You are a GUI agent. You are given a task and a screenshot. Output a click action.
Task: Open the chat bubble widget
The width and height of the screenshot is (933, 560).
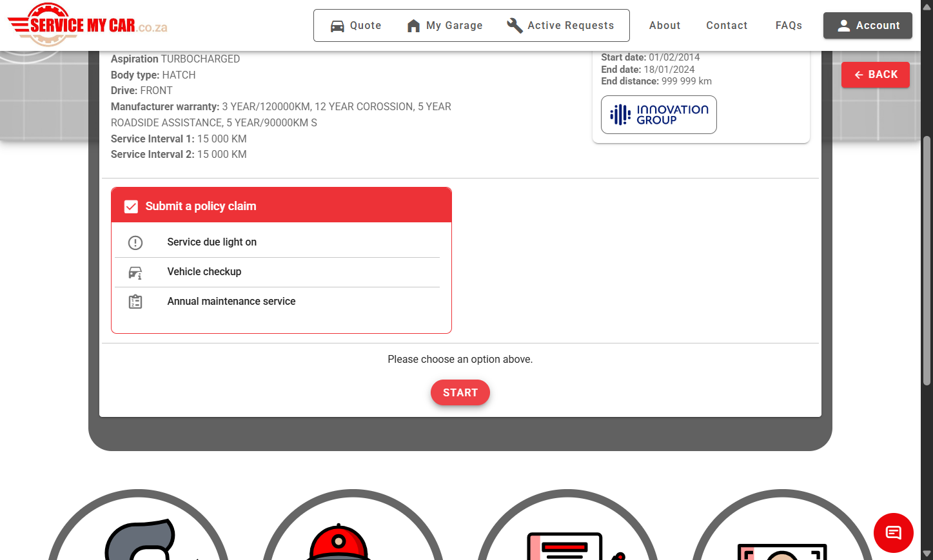[x=894, y=533]
